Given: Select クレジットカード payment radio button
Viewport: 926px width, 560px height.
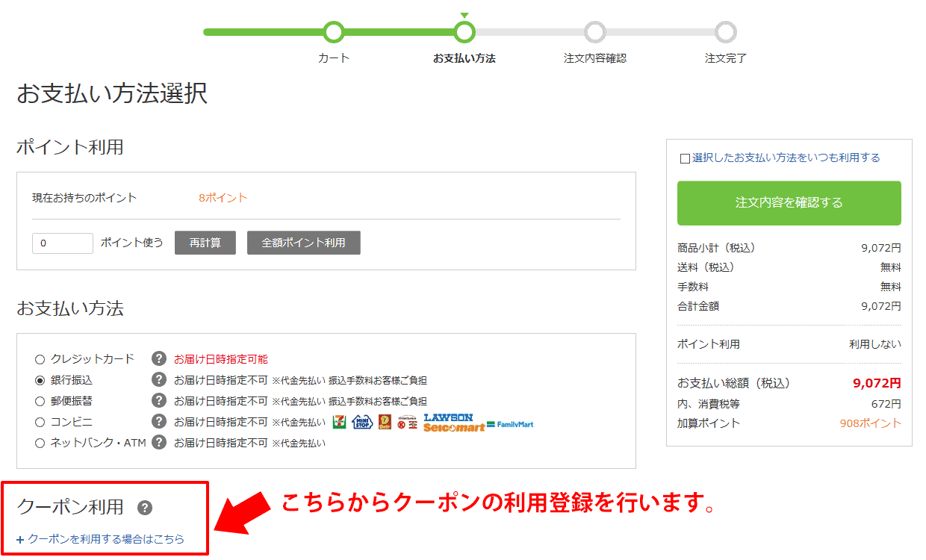Looking at the screenshot, I should click(x=40, y=359).
